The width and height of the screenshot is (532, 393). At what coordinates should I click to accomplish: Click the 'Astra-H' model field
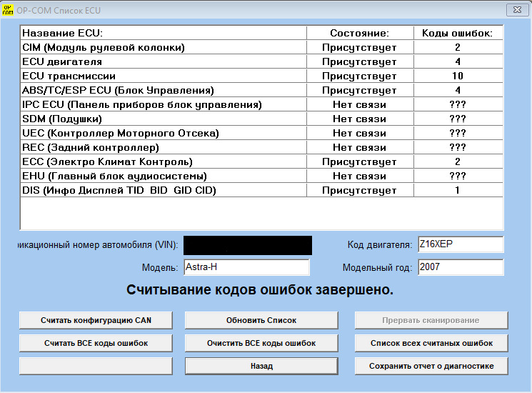[246, 267]
